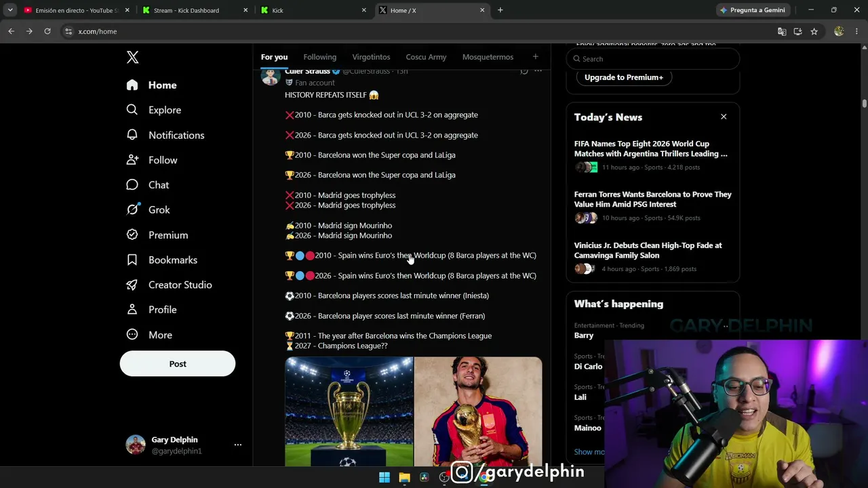Open the Lali trending topic
Screen dimensions: 868x488
pos(580,397)
